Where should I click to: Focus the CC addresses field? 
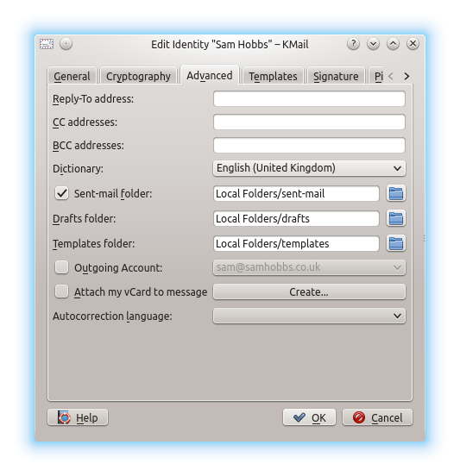click(309, 122)
